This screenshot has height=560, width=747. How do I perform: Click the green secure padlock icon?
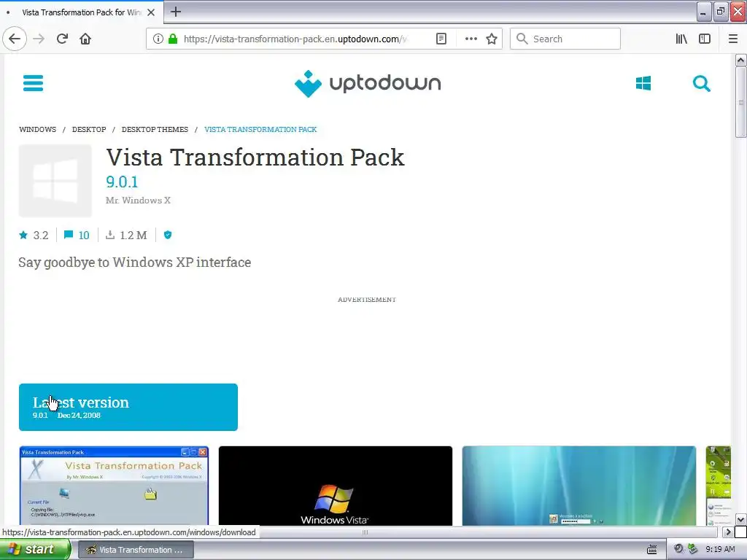coord(173,39)
